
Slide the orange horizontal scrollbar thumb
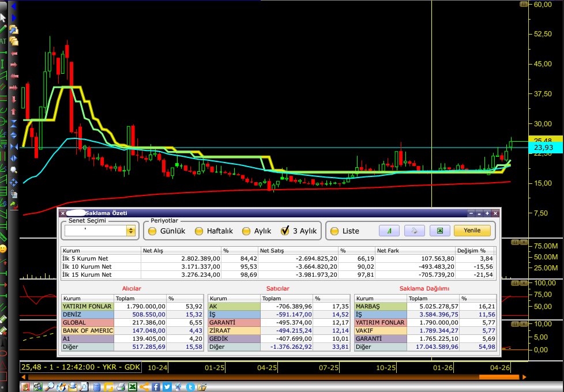499,377
